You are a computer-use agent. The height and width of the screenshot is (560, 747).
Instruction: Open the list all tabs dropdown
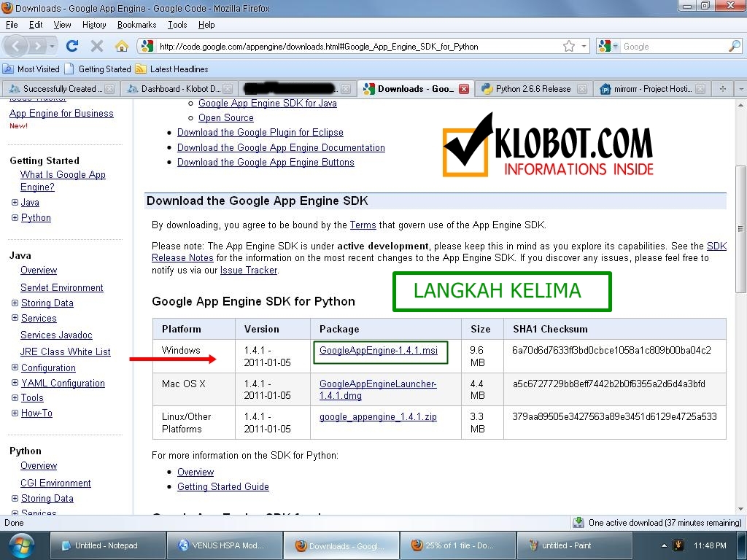[x=740, y=89]
